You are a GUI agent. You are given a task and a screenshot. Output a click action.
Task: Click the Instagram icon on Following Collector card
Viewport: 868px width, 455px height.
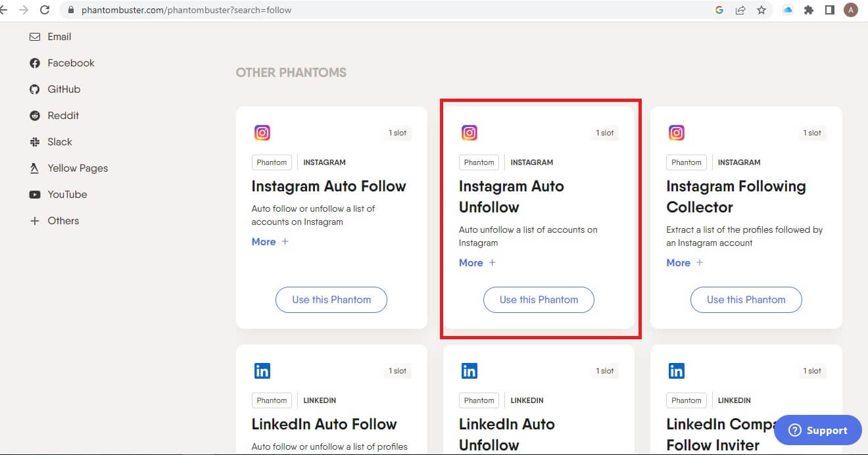pos(677,133)
